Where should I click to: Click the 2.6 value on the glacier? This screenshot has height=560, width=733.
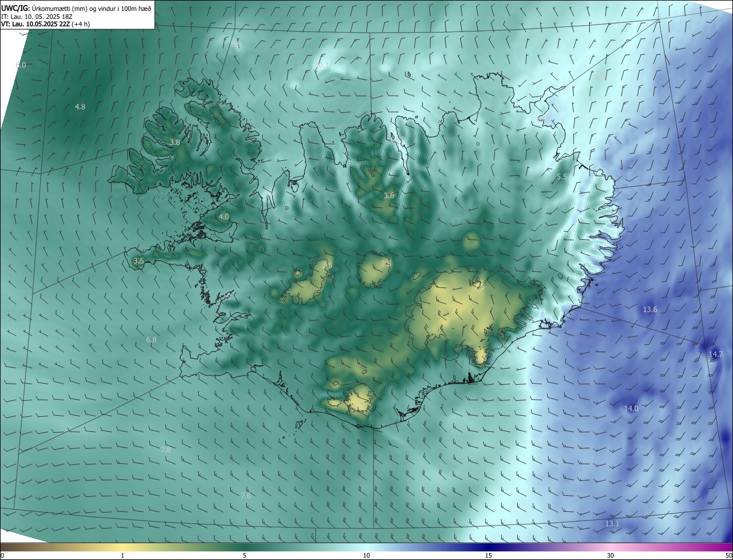pyautogui.click(x=386, y=263)
